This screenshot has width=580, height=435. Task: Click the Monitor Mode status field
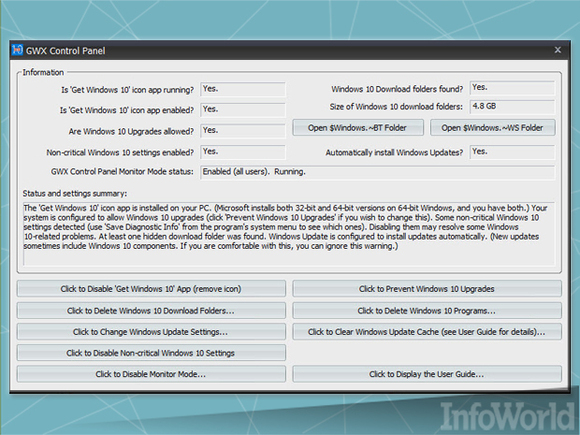click(378, 172)
